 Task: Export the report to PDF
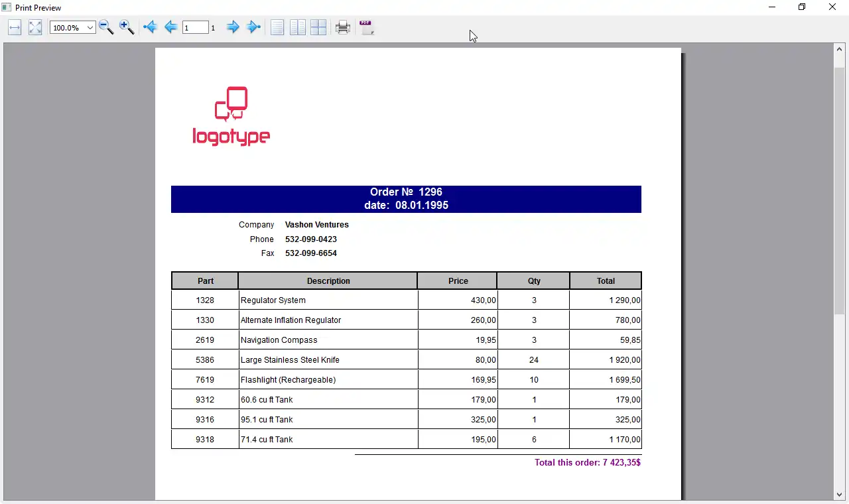[x=367, y=28]
